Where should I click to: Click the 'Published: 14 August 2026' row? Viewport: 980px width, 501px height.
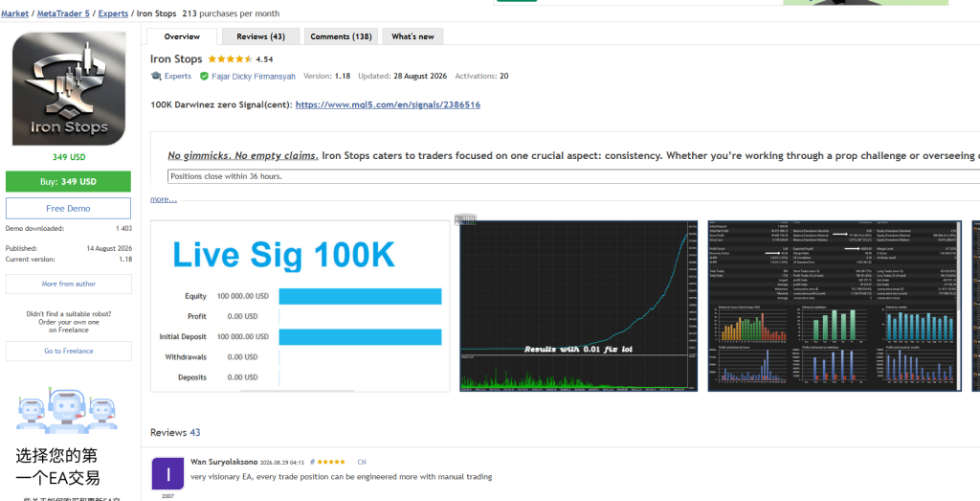[69, 248]
